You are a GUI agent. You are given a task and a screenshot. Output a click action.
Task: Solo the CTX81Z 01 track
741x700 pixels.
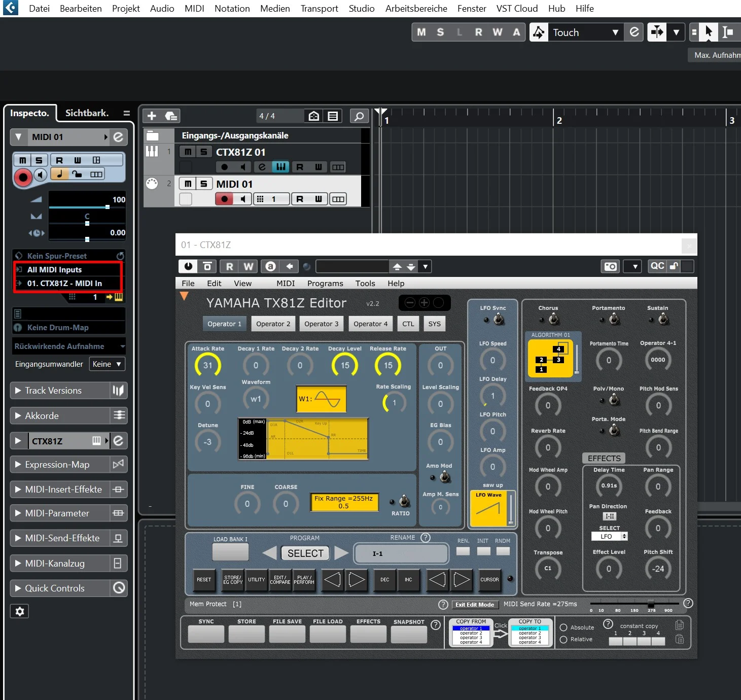coord(204,152)
